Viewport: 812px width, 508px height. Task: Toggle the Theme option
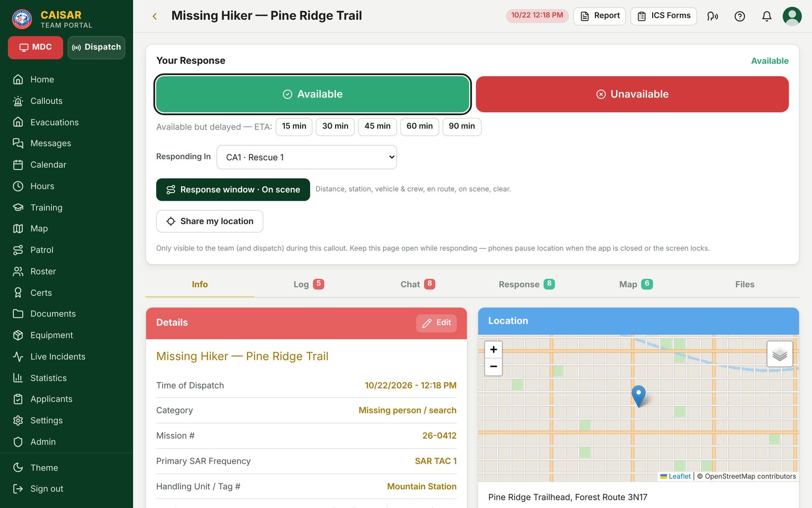tap(66, 468)
